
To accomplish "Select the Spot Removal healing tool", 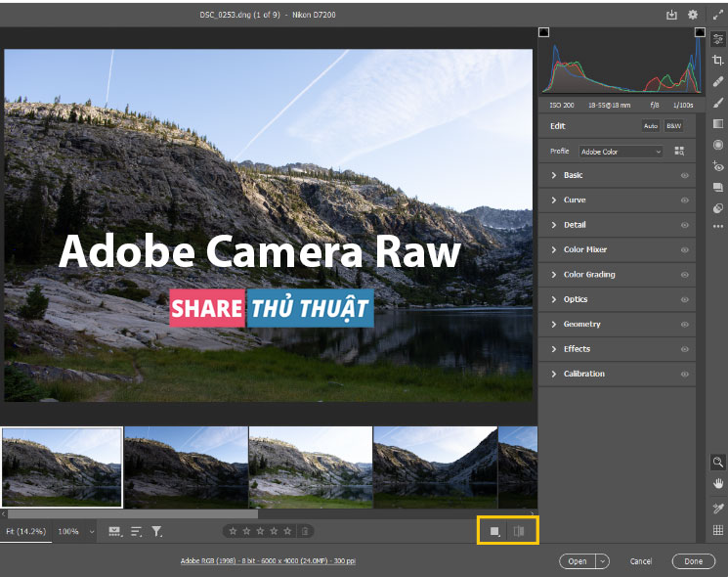I will click(x=718, y=82).
